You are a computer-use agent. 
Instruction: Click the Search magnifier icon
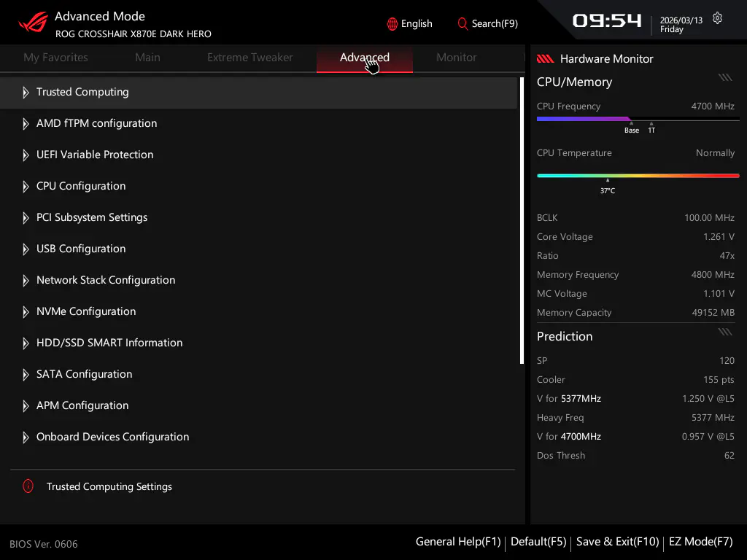462,23
